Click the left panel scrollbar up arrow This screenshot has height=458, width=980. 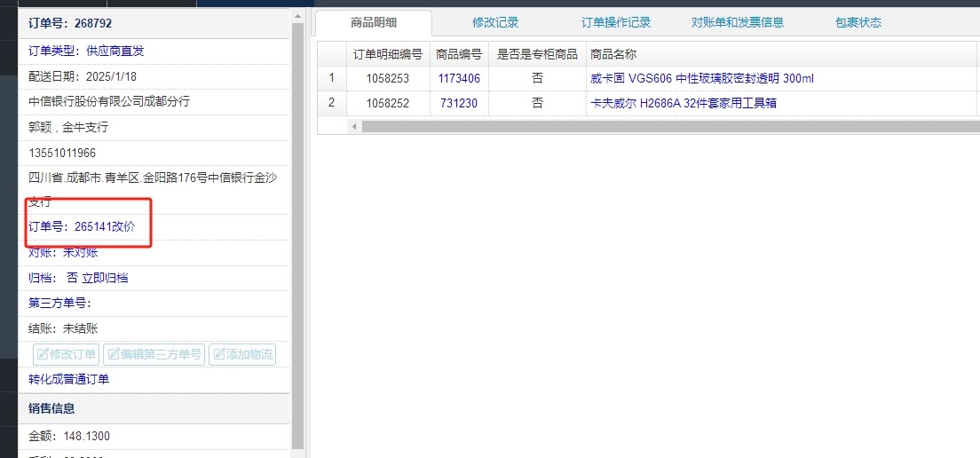tap(297, 16)
